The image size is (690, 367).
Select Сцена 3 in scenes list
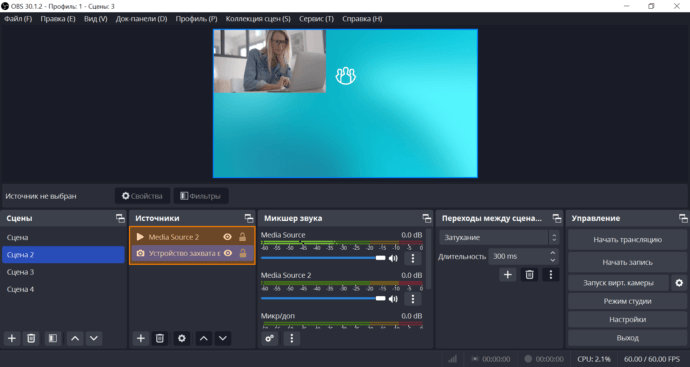(63, 272)
